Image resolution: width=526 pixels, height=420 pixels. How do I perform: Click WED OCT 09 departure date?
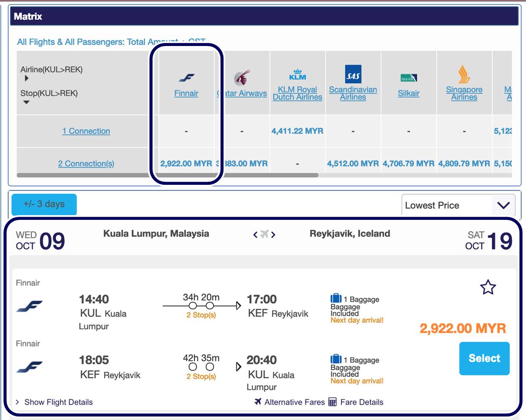click(x=40, y=240)
